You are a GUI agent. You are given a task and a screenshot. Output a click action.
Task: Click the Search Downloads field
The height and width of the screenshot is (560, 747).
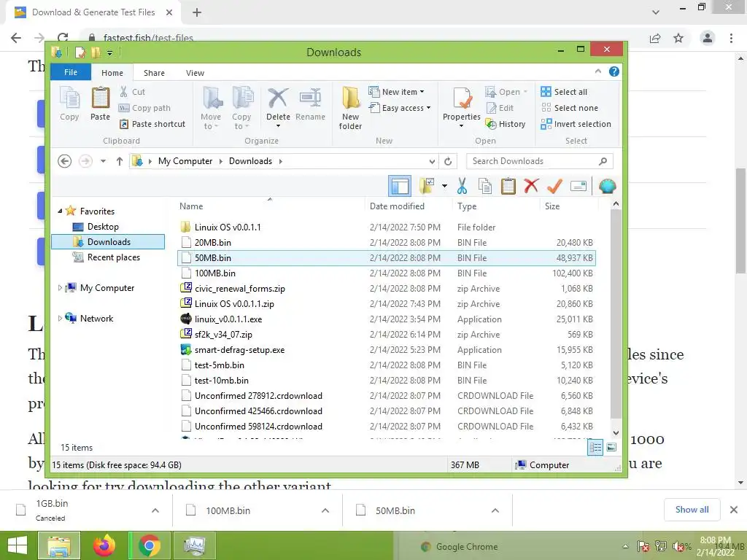pos(540,161)
